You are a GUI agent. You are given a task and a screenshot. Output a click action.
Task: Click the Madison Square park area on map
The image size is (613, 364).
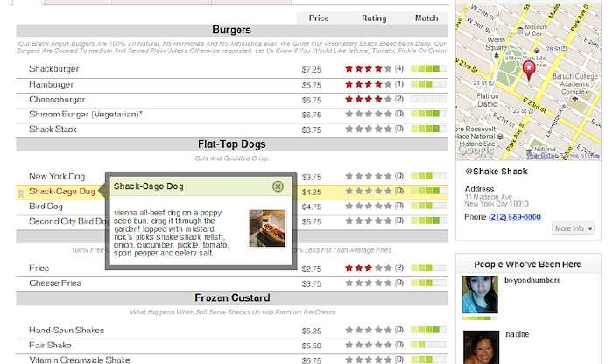510,69
